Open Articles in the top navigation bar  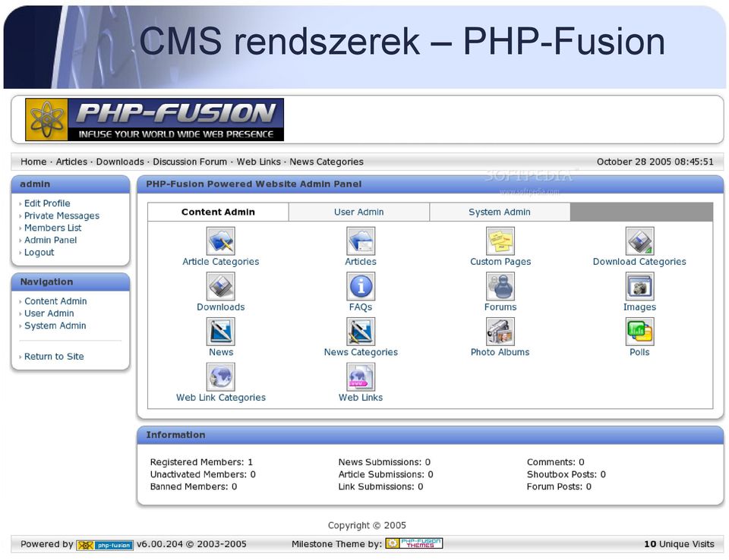(71, 162)
